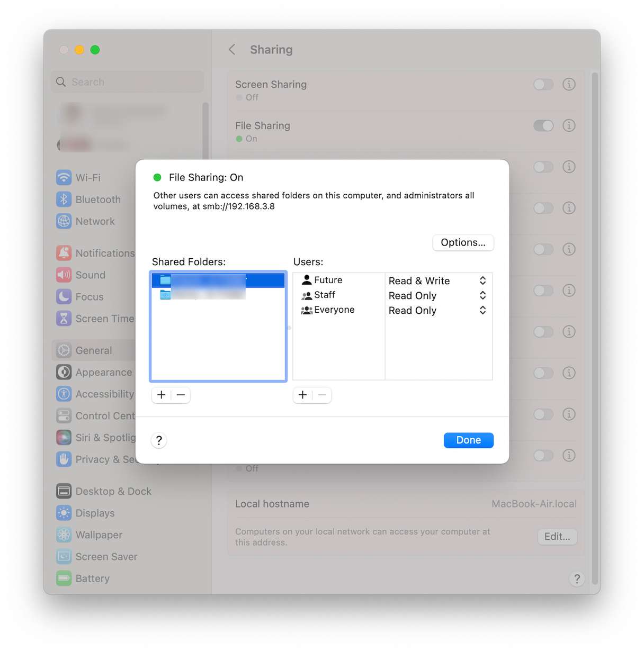This screenshot has height=652, width=644.
Task: Toggle the Screen Sharing switch
Action: click(543, 84)
